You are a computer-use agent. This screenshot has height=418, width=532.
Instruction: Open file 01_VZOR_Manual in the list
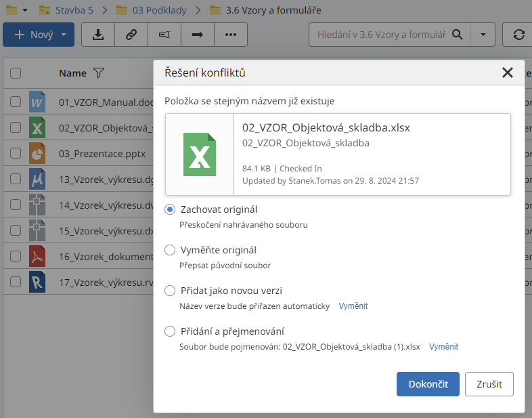tap(106, 102)
